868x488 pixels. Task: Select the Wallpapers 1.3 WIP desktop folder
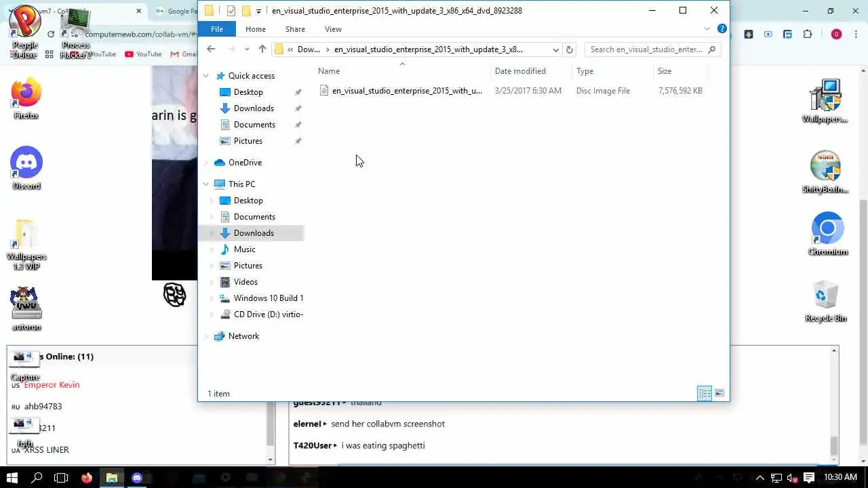coord(26,244)
